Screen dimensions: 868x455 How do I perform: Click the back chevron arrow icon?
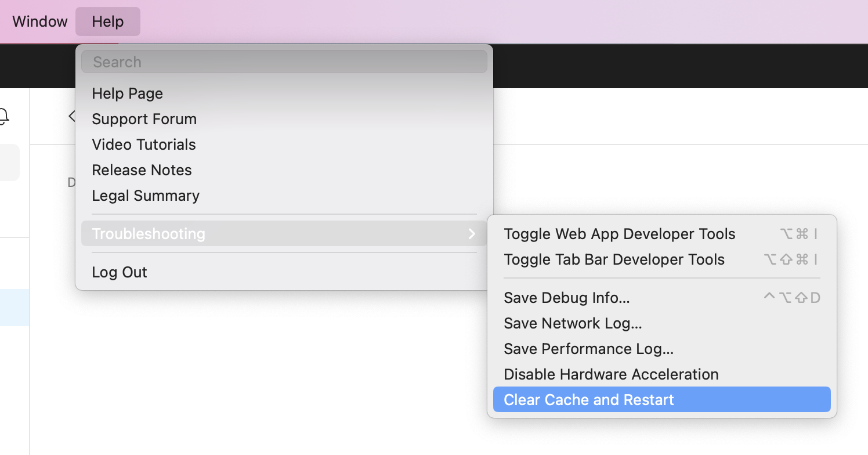71,116
